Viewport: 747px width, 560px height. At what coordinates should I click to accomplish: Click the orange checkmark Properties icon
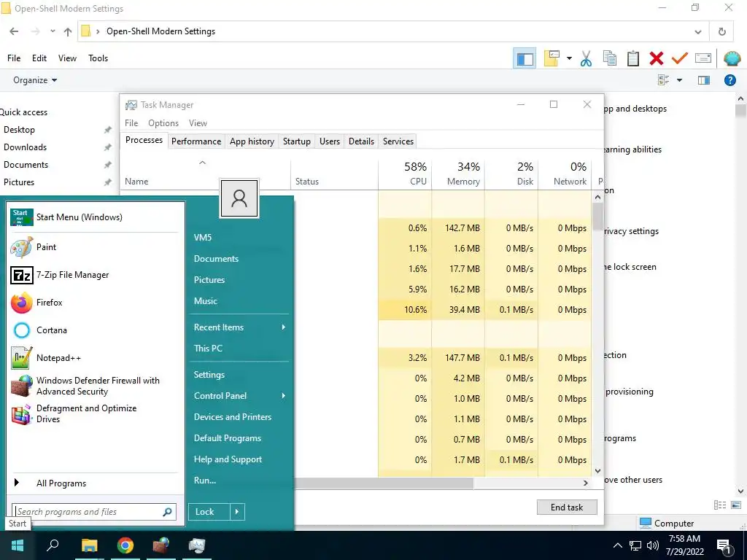tap(679, 58)
